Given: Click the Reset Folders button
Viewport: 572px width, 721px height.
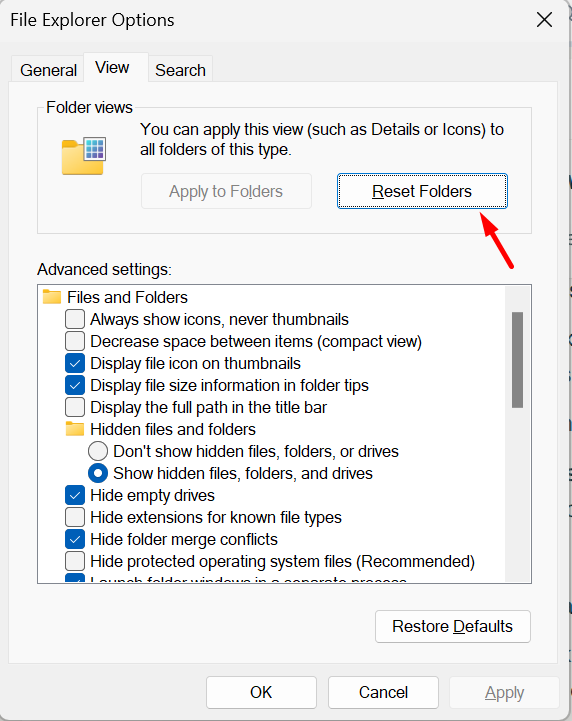Looking at the screenshot, I should (x=422, y=191).
